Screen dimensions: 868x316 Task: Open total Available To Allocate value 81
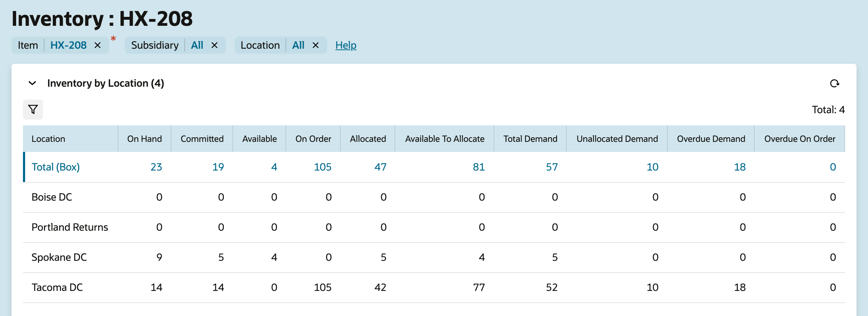(479, 167)
